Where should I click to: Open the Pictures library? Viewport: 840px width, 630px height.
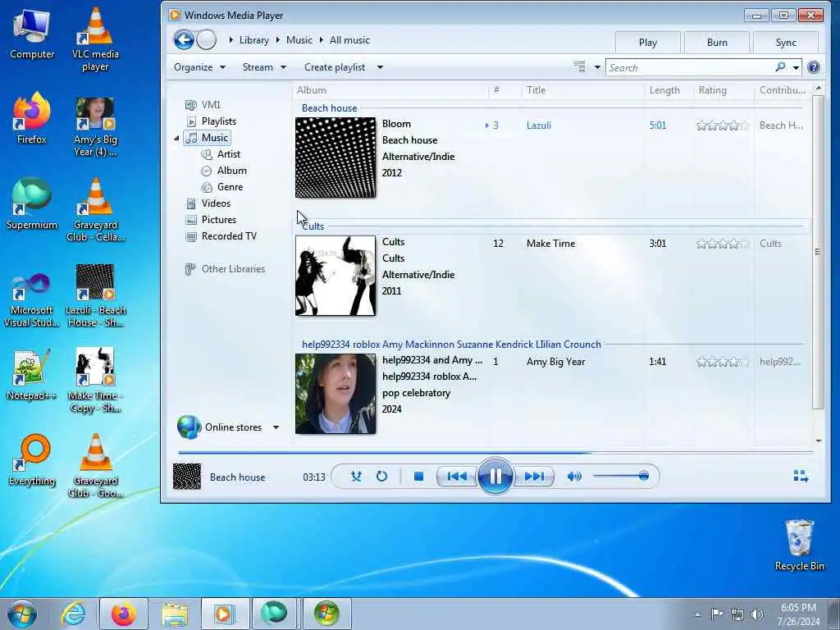point(211,220)
